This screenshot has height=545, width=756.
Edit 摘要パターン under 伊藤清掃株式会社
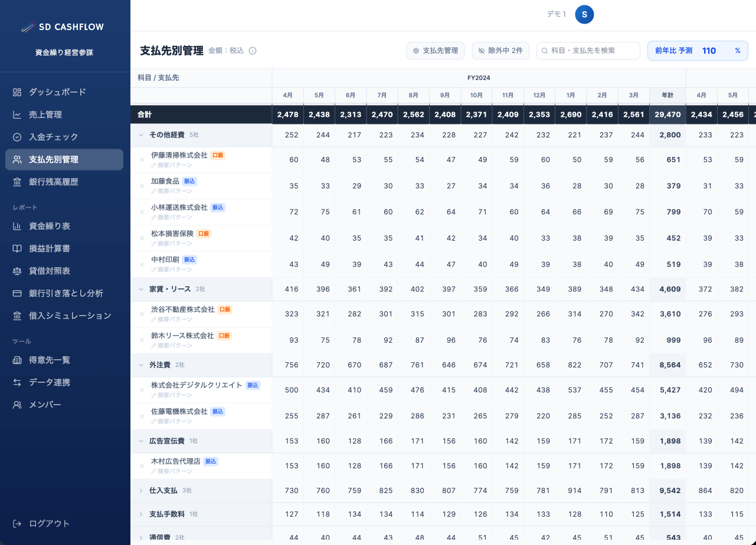[172, 165]
